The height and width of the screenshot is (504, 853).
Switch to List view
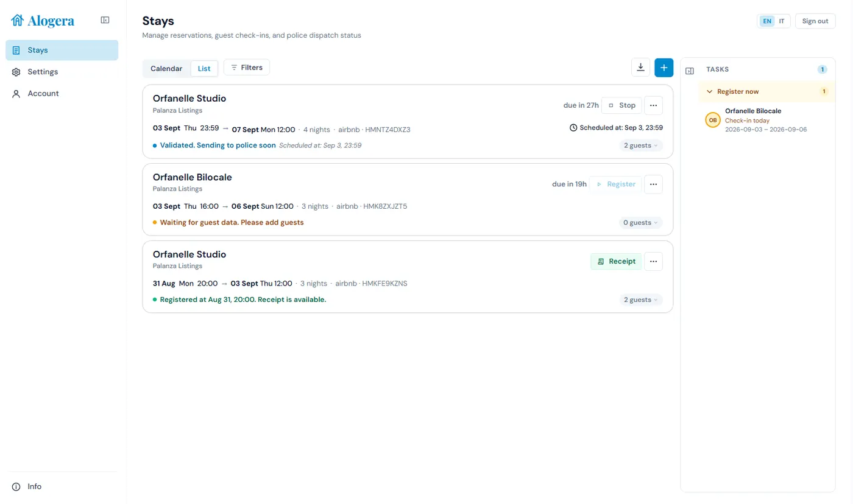pos(204,69)
